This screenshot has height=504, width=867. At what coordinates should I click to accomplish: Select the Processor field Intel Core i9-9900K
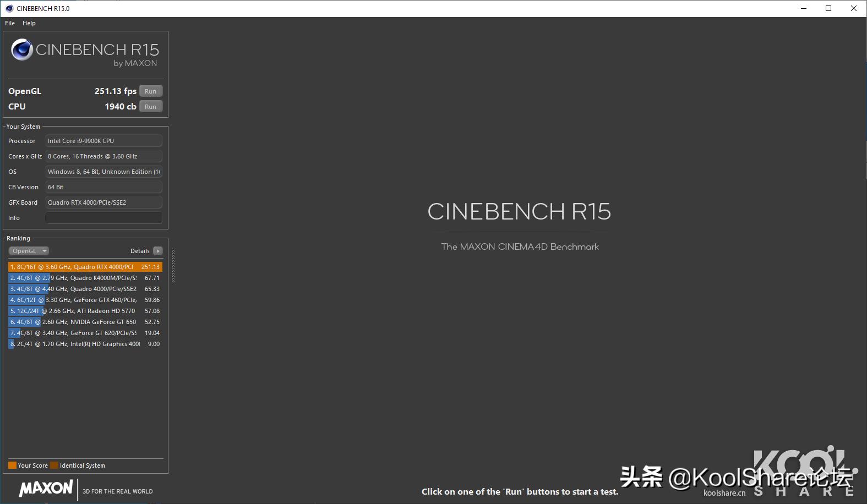pyautogui.click(x=103, y=141)
